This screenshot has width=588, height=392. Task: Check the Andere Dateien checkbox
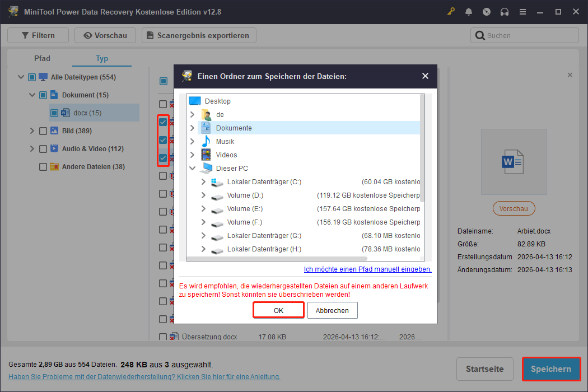pyautogui.click(x=43, y=167)
